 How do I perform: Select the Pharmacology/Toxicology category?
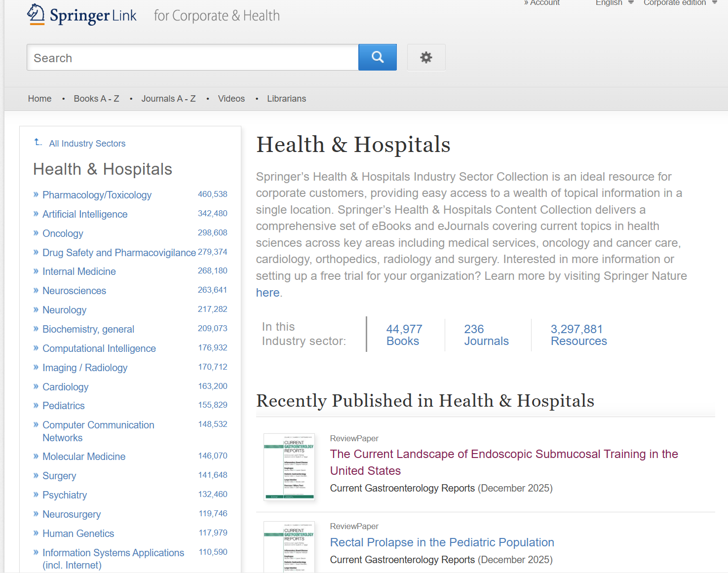pos(97,195)
